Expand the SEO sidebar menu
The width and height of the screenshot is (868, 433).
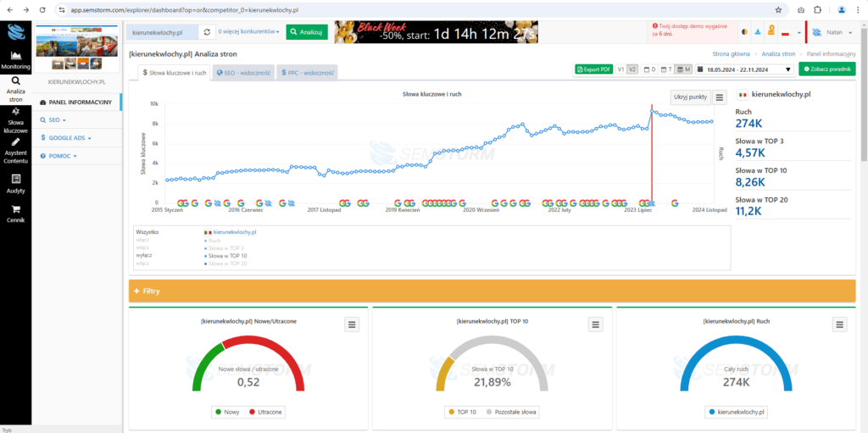click(53, 119)
